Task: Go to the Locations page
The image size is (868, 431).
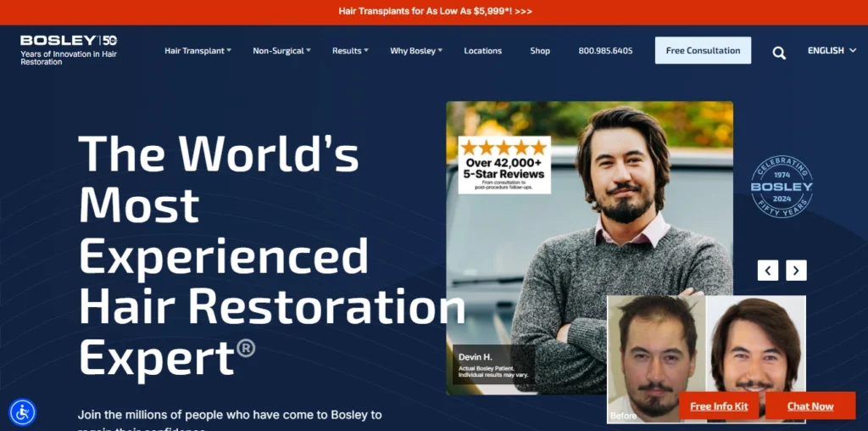Action: pos(482,50)
